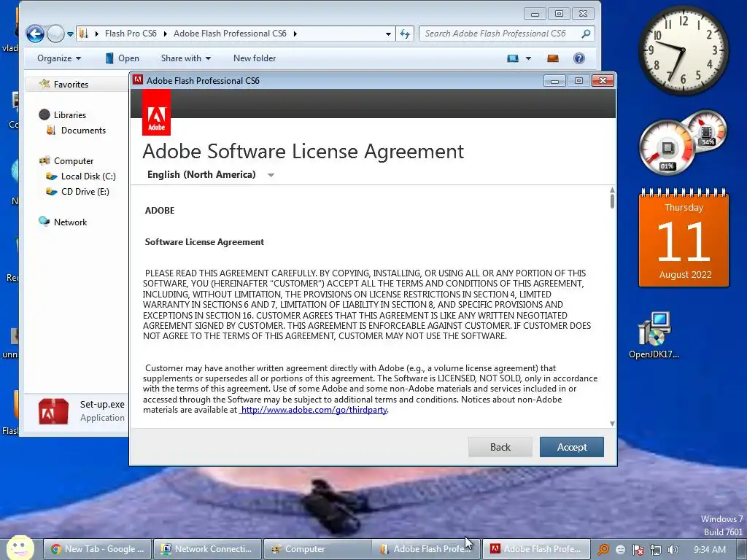This screenshot has height=560, width=747.
Task: Open the Share with menu
Action: click(x=186, y=58)
